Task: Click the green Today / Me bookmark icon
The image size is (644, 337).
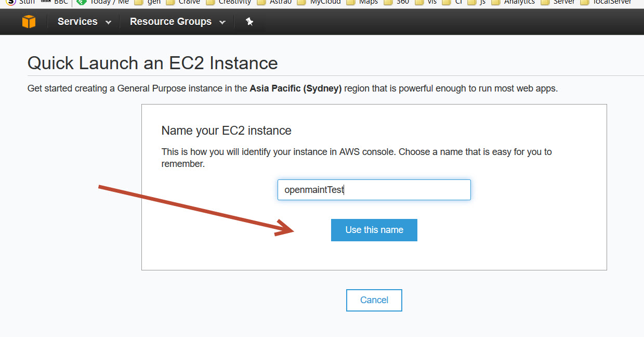Action: 81,2
